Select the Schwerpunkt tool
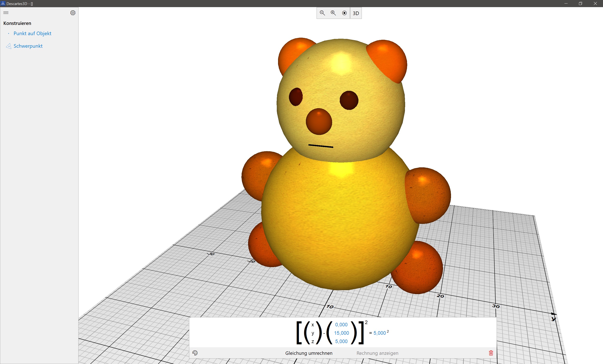This screenshot has height=364, width=603. coord(28,46)
